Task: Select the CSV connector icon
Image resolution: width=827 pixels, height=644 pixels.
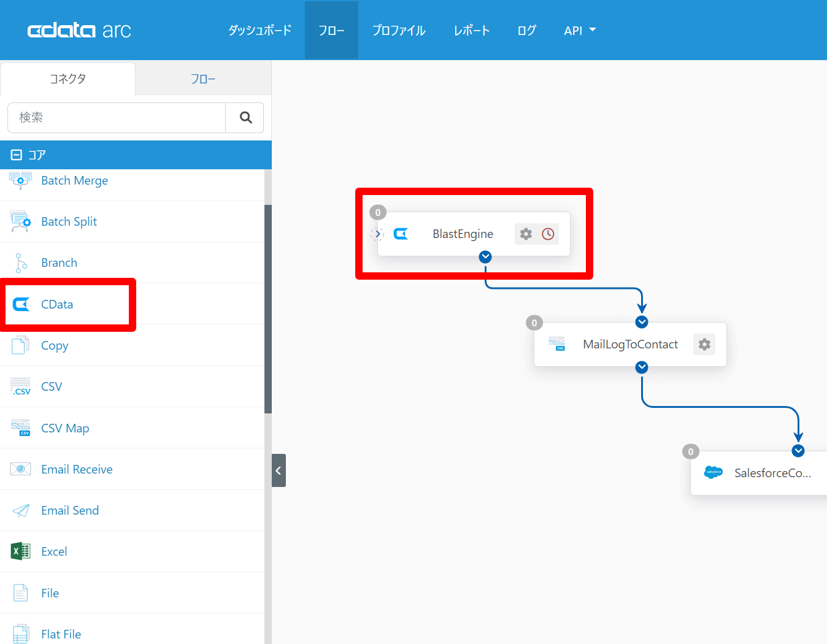Action: point(20,386)
